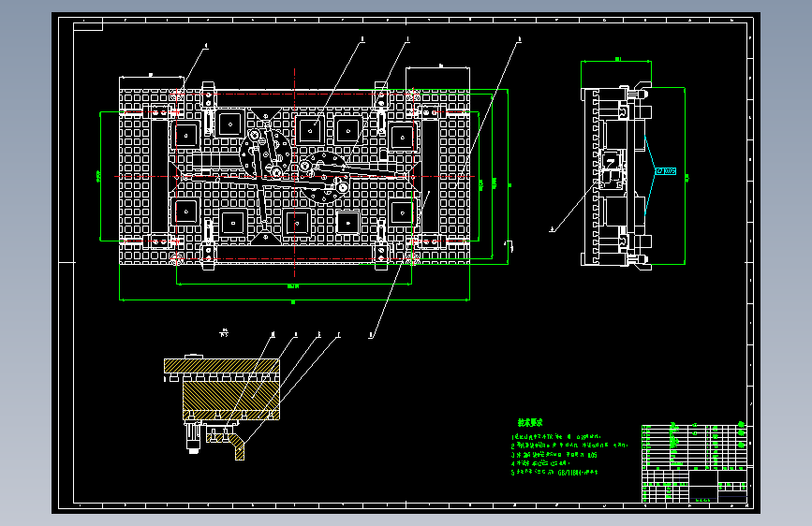812x526 pixels.
Task: Click the left circular disc in plan view
Action: coord(266,153)
